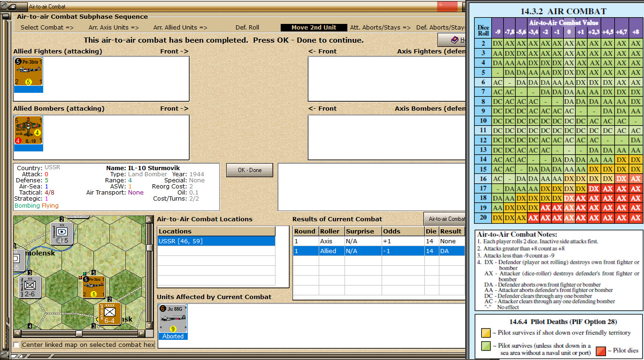Click the brown 6-4 infantry army counter

109,313
